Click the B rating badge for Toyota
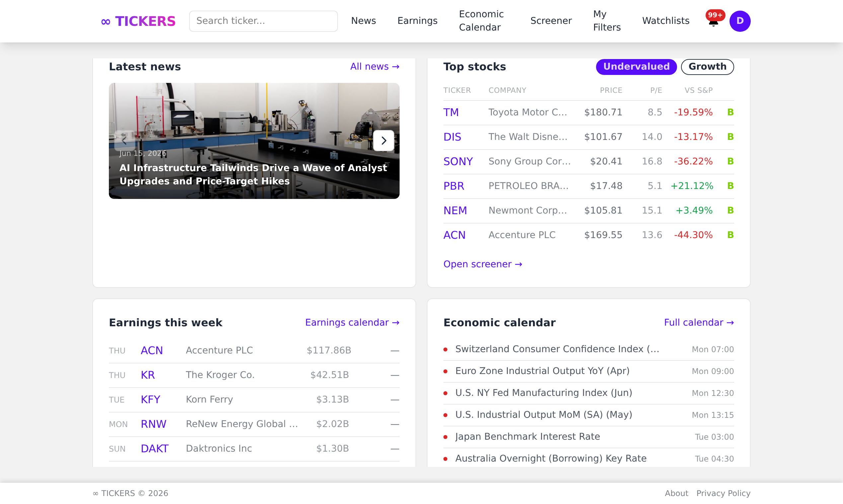This screenshot has width=843, height=504. [730, 112]
